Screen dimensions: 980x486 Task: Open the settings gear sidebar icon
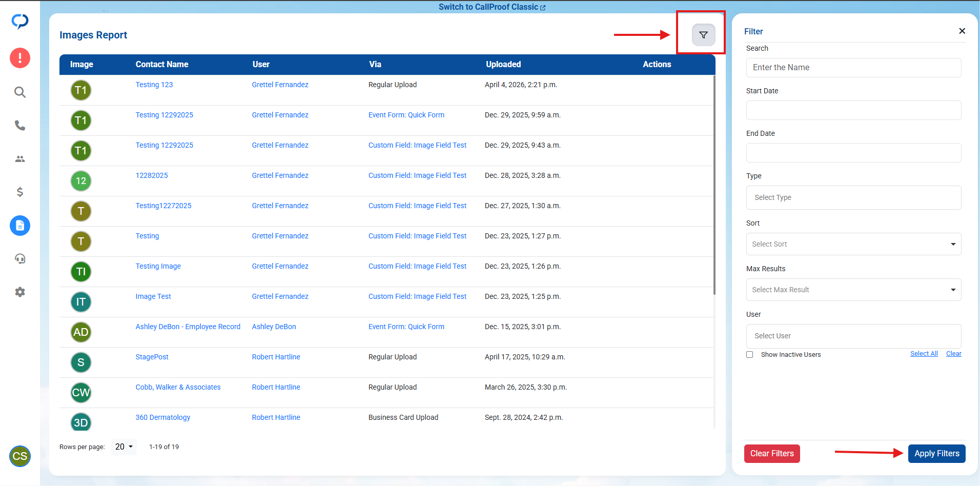[x=20, y=292]
